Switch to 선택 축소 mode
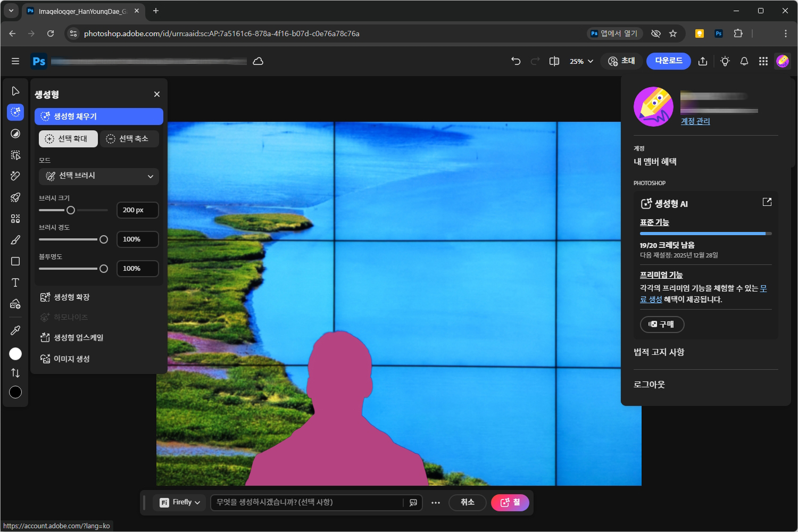This screenshot has height=532, width=798. coord(129,139)
